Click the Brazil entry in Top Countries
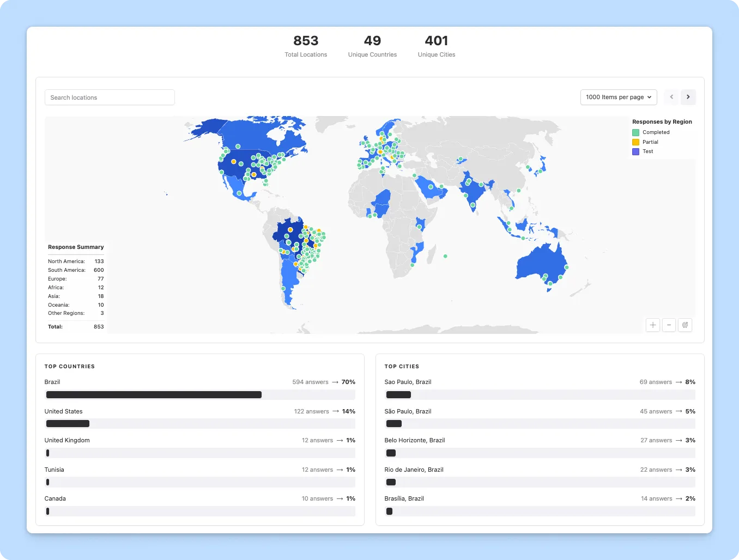Image resolution: width=739 pixels, height=560 pixels. (x=52, y=382)
